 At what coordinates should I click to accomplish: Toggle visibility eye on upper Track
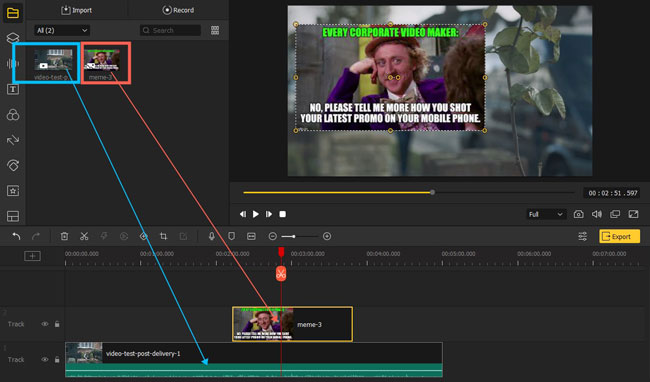tap(44, 324)
